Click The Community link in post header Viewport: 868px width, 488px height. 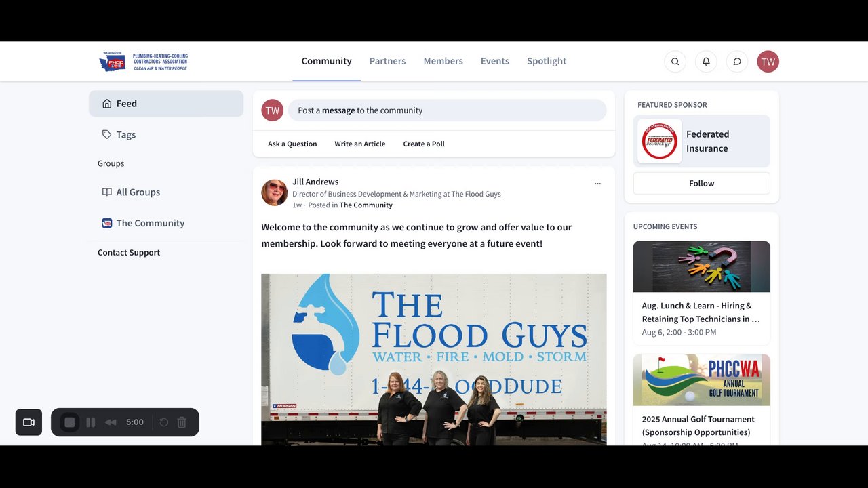click(366, 205)
